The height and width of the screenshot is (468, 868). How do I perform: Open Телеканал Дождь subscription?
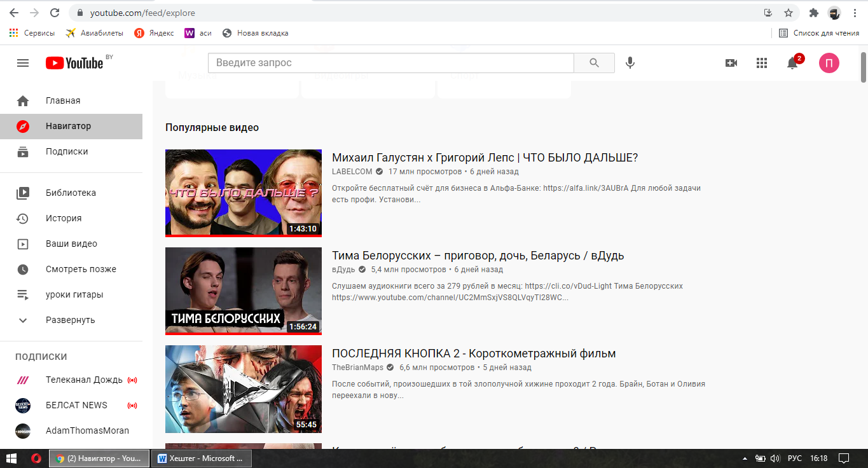[71, 380]
